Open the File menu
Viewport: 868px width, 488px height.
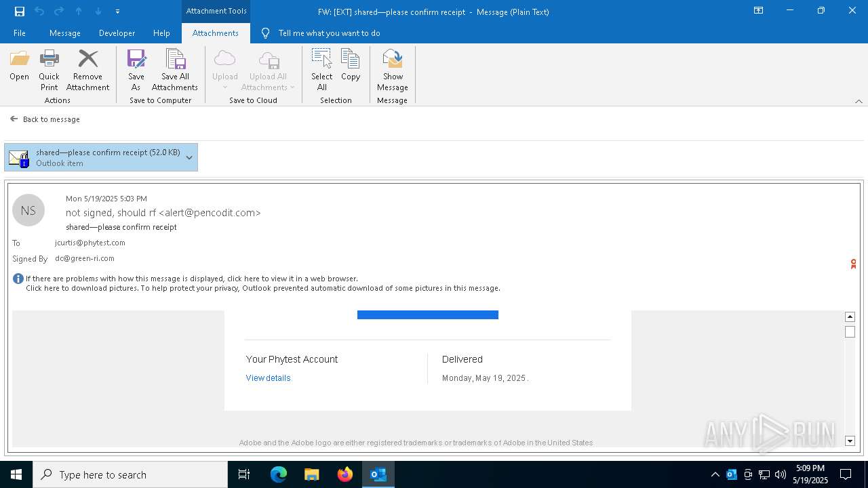(20, 33)
